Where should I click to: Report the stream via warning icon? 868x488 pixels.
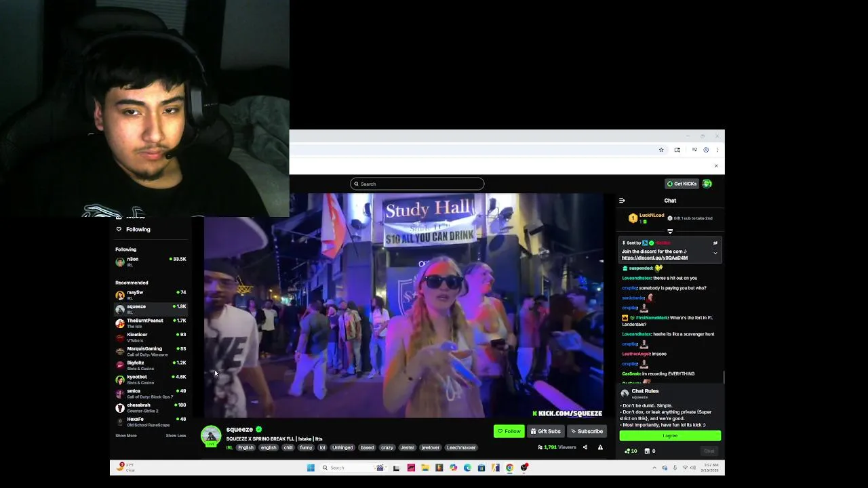pyautogui.click(x=600, y=447)
